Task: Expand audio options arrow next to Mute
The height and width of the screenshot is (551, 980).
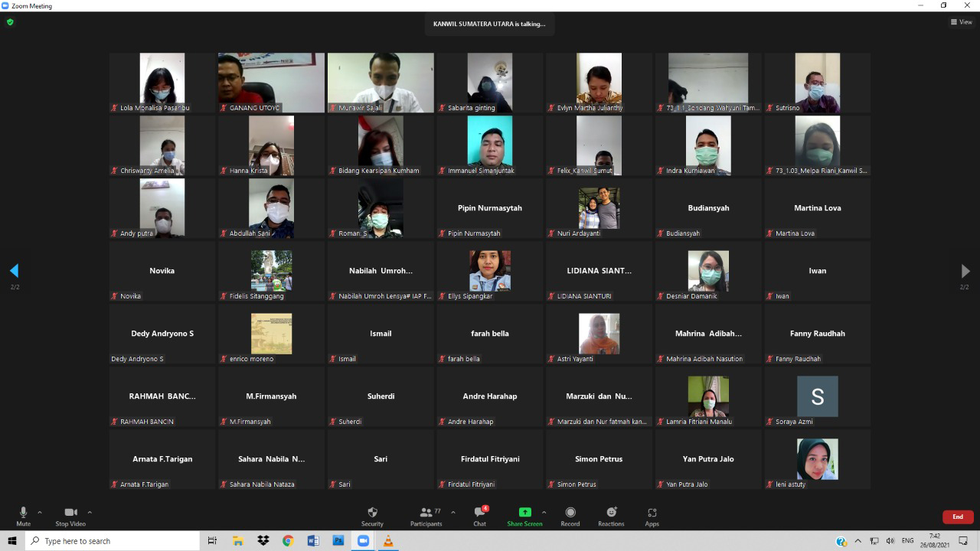Action: tap(40, 513)
